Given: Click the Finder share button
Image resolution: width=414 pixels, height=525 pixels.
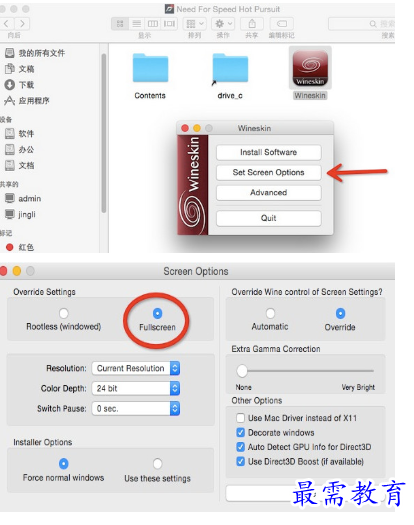Looking at the screenshot, I should coord(252,24).
